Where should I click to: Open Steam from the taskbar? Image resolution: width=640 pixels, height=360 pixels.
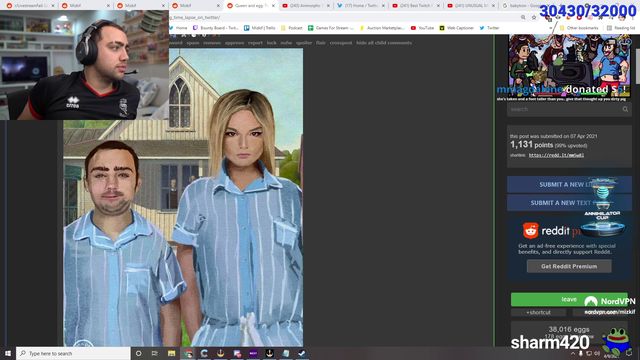tap(302, 353)
